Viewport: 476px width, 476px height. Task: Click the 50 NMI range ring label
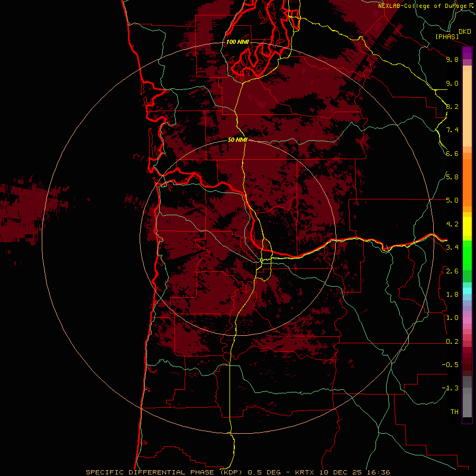pos(237,140)
